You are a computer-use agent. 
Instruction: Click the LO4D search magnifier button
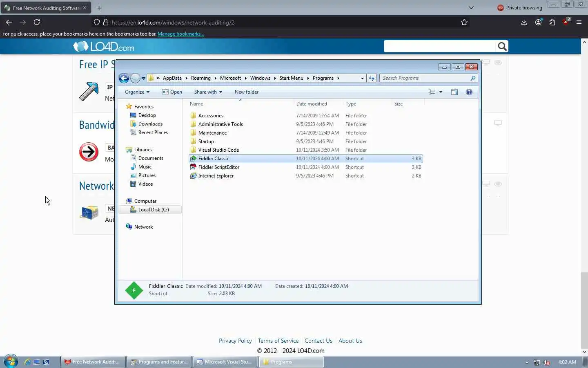pos(502,47)
